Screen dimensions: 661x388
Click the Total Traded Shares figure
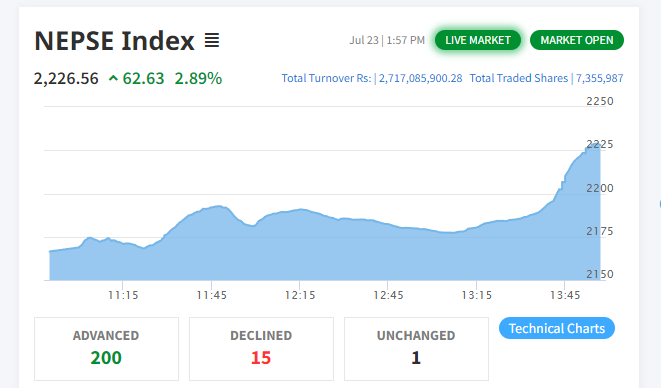599,78
